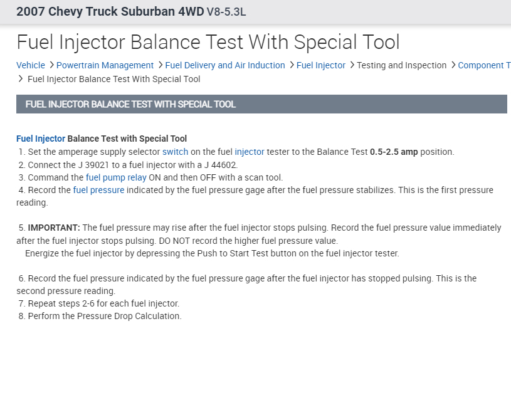Open the 'fuel pressure' link in step 4
This screenshot has width=511, height=420.
click(x=98, y=190)
